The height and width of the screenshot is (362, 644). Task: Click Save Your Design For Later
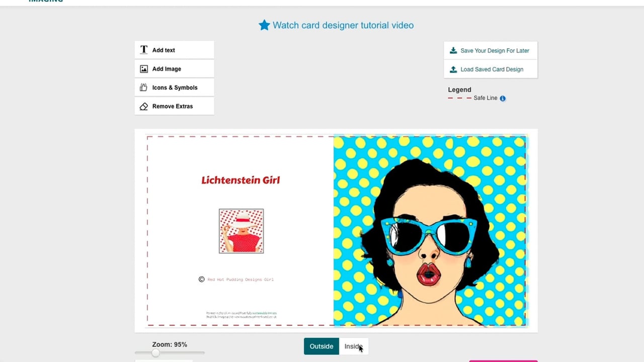point(491,51)
